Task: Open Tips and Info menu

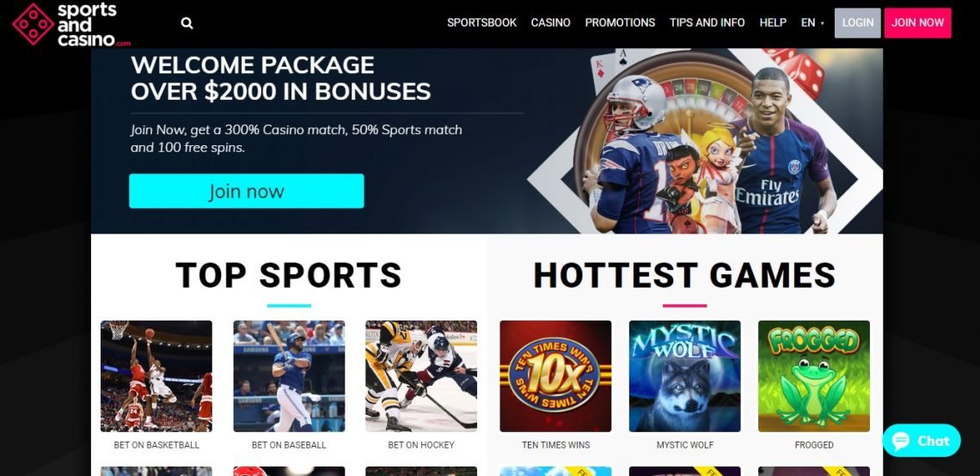Action: click(707, 22)
